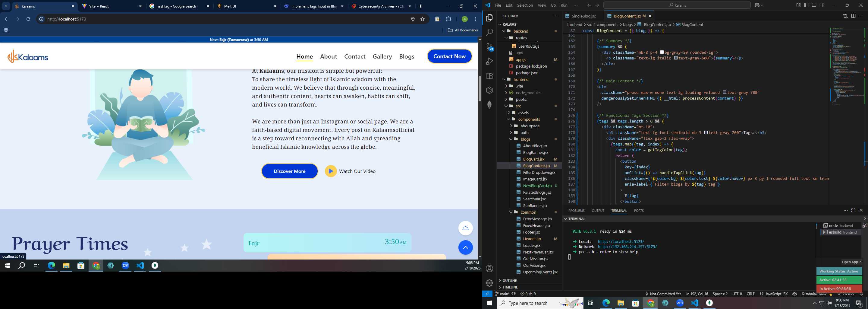Open the Explorer view in VS Code activity bar

(489, 18)
